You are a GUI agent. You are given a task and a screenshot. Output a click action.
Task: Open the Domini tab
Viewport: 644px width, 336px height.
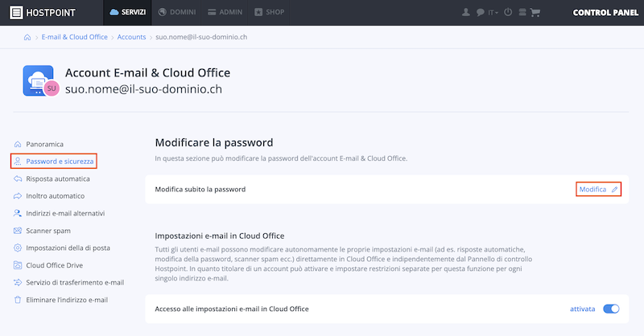pyautogui.click(x=176, y=12)
